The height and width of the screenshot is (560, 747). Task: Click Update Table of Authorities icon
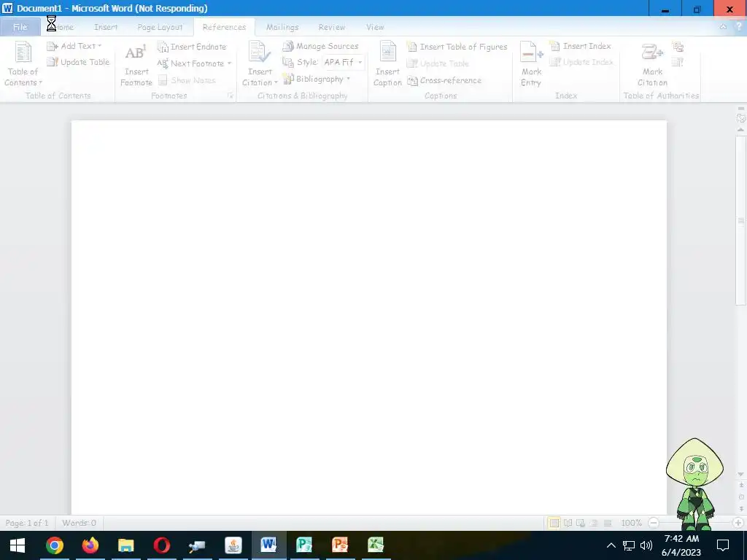point(678,62)
